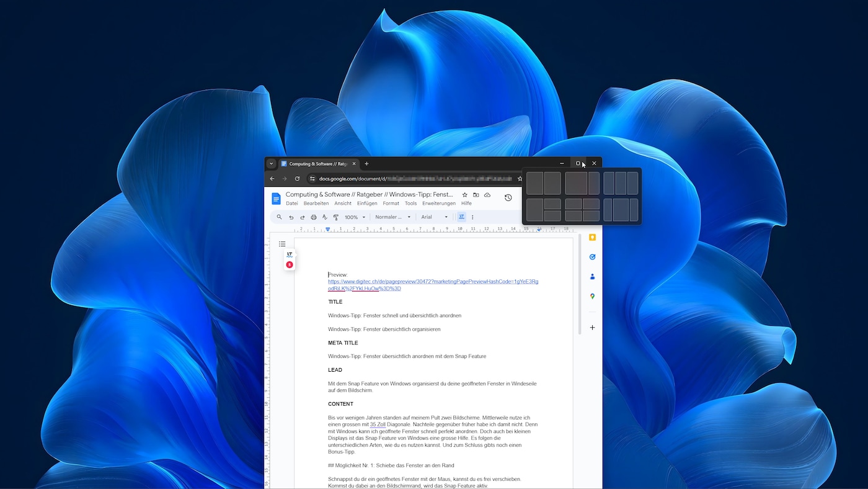Open the Google Docs home logo
The height and width of the screenshot is (489, 868).
(277, 199)
